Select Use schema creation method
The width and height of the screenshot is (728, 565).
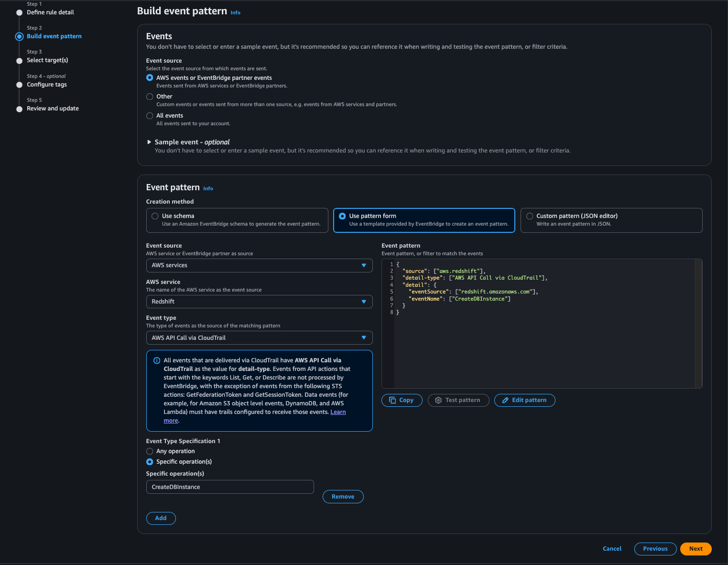155,216
